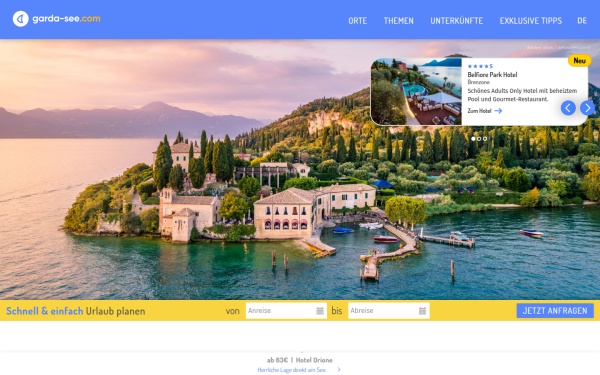Viewport: 600px width, 375px height.
Task: Click the Belfiore Park Hotel title
Action: coord(492,75)
